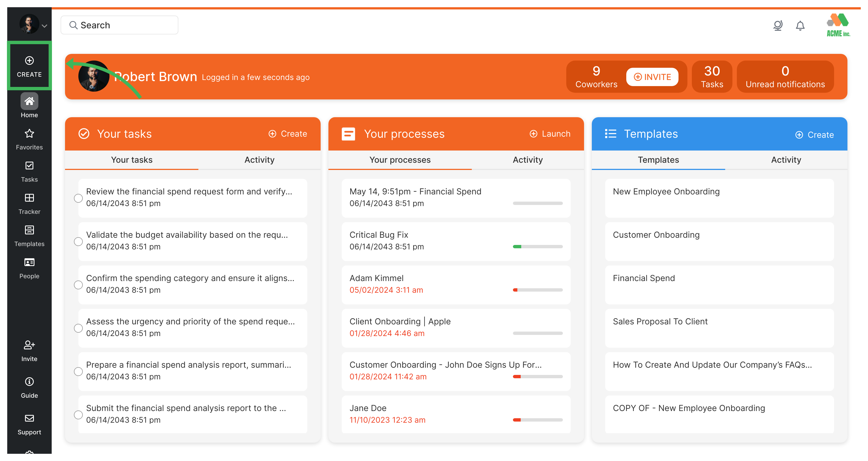Image resolution: width=868 pixels, height=461 pixels.
Task: Open the Home sidebar icon
Action: point(29,101)
